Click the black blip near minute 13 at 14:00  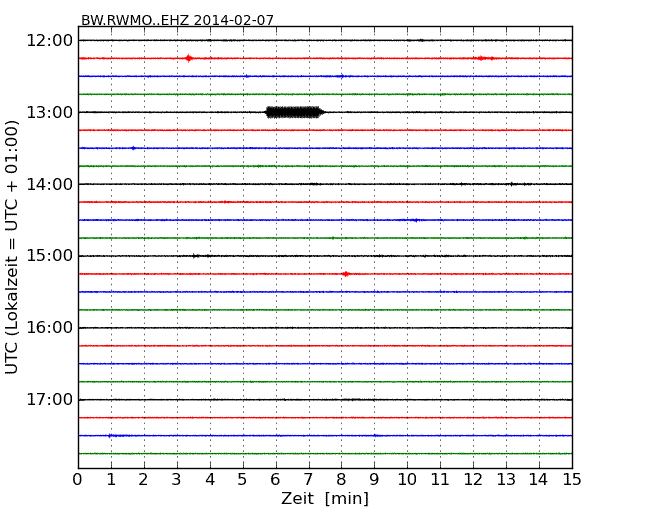pos(512,184)
